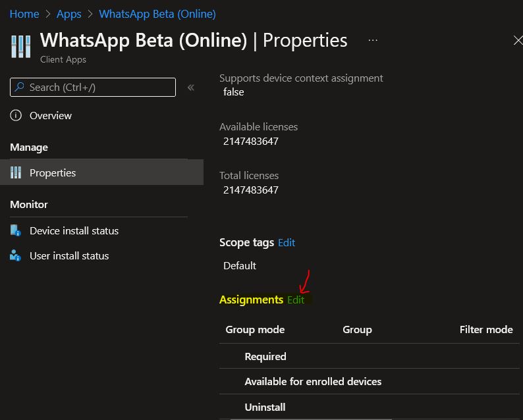
Task: Select Properties in Manage section
Action: (101, 172)
